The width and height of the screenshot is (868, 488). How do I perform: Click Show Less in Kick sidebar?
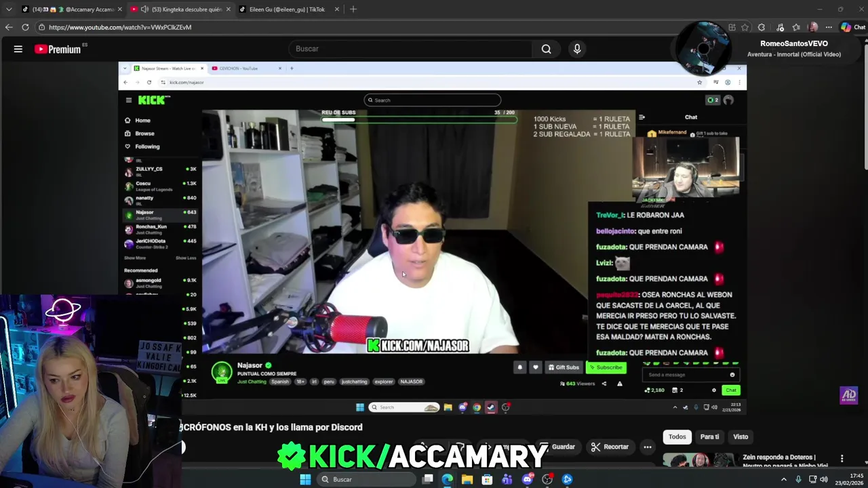pos(186,258)
